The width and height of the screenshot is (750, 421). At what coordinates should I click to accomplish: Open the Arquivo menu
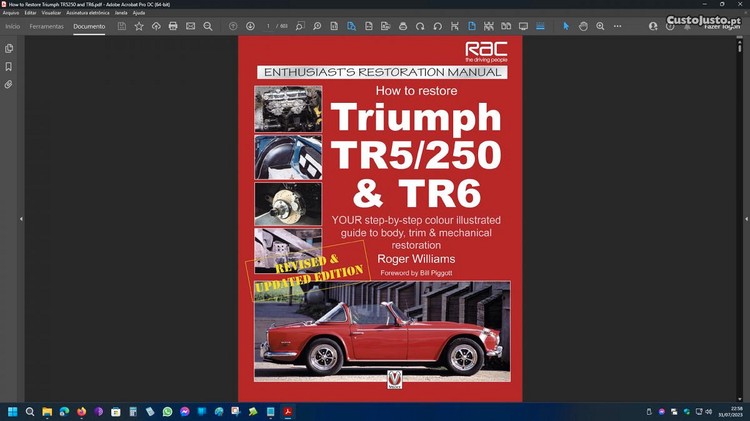(10, 13)
